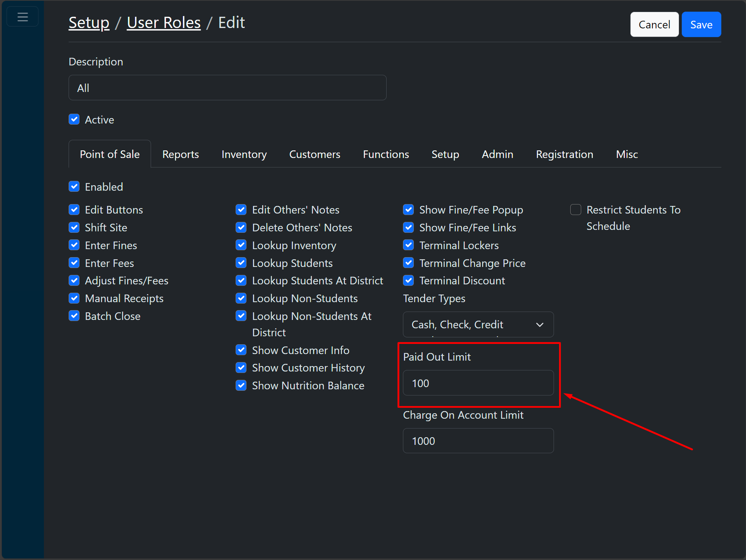Viewport: 746px width, 560px height.
Task: Open the hamburger sidebar menu
Action: point(23,17)
